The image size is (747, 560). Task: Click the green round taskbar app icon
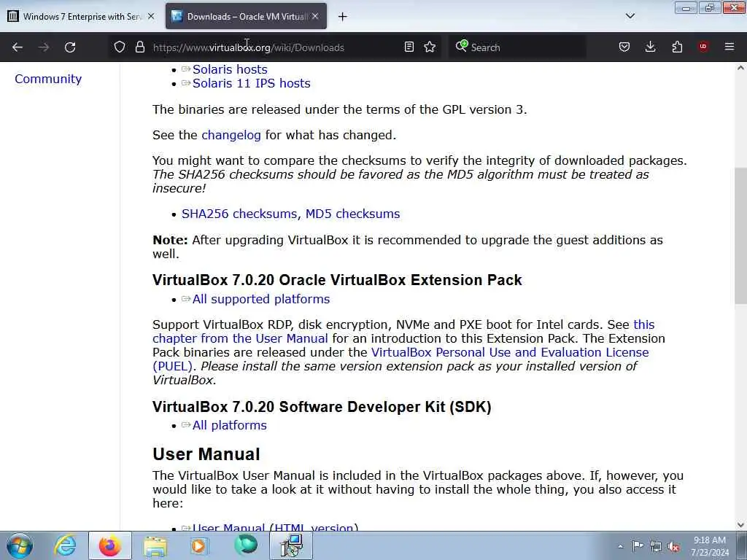(246, 545)
